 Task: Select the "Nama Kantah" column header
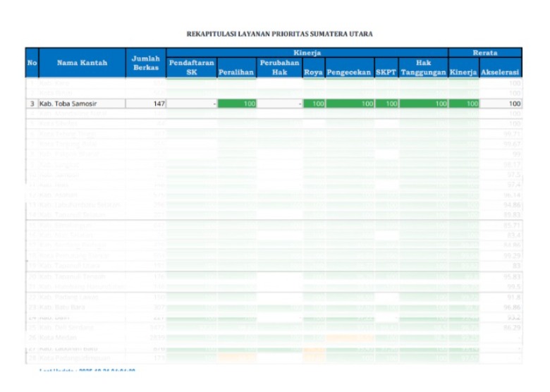(x=82, y=63)
